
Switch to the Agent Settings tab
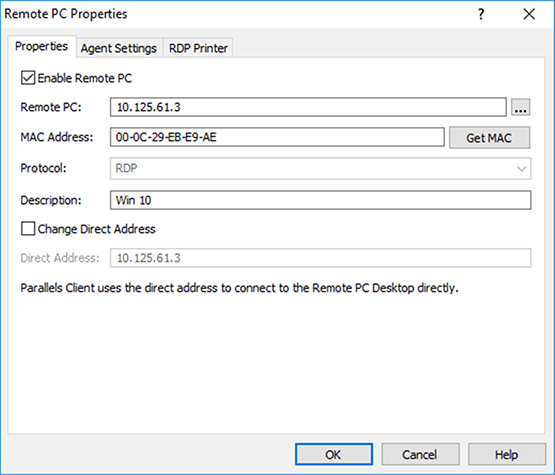(x=119, y=48)
